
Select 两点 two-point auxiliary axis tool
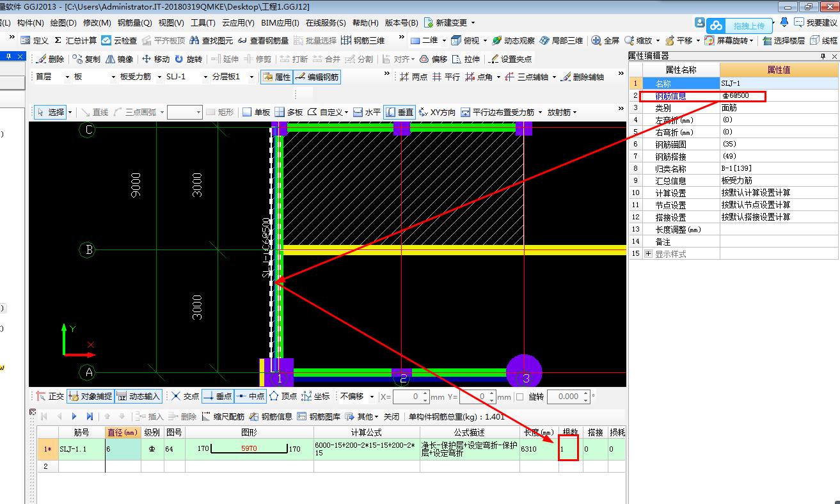tap(414, 77)
